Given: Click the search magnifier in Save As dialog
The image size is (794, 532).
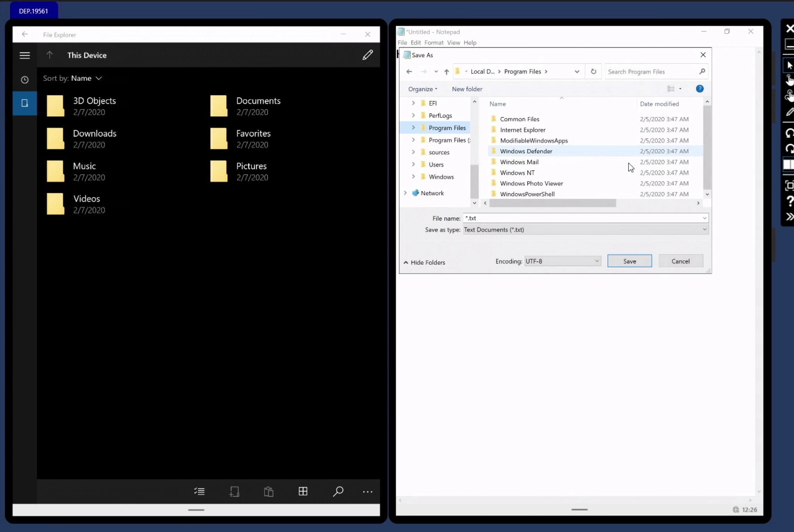Looking at the screenshot, I should coord(702,71).
